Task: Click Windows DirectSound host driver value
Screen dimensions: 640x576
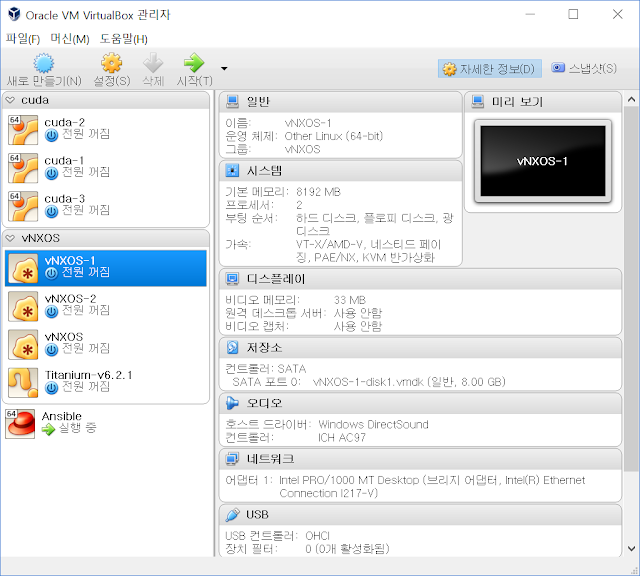Action: tap(373, 425)
